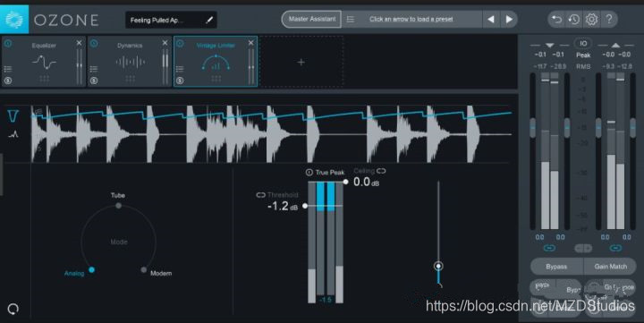Click the Dynamics module gain slider
The width and height of the screenshot is (644, 323).
(x=165, y=65)
